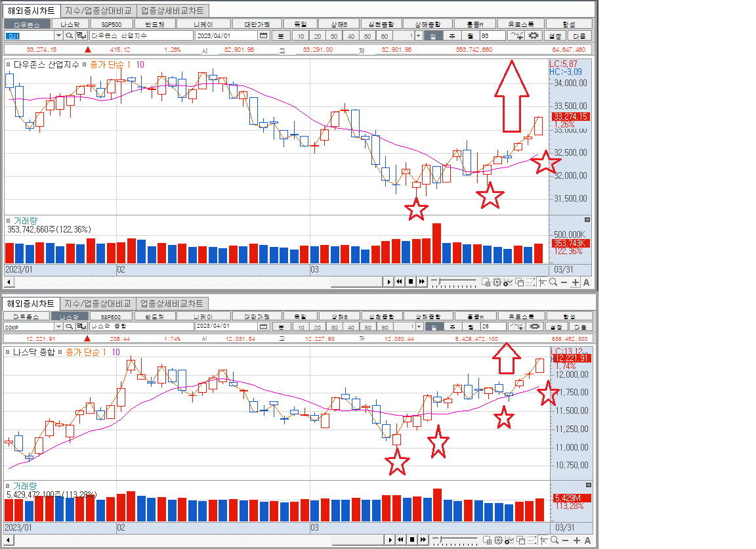Click 설정 button in upper chart toolbar
The height and width of the screenshot is (549, 756).
555,35
